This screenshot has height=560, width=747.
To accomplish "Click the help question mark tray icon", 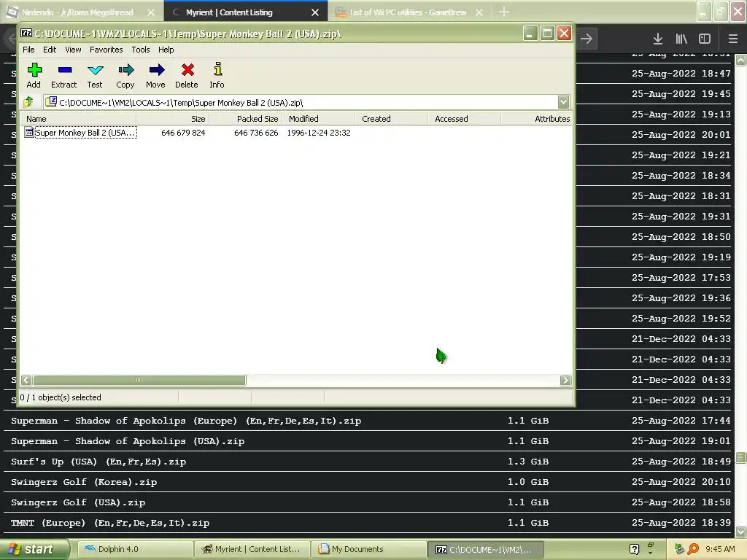I will point(634,549).
